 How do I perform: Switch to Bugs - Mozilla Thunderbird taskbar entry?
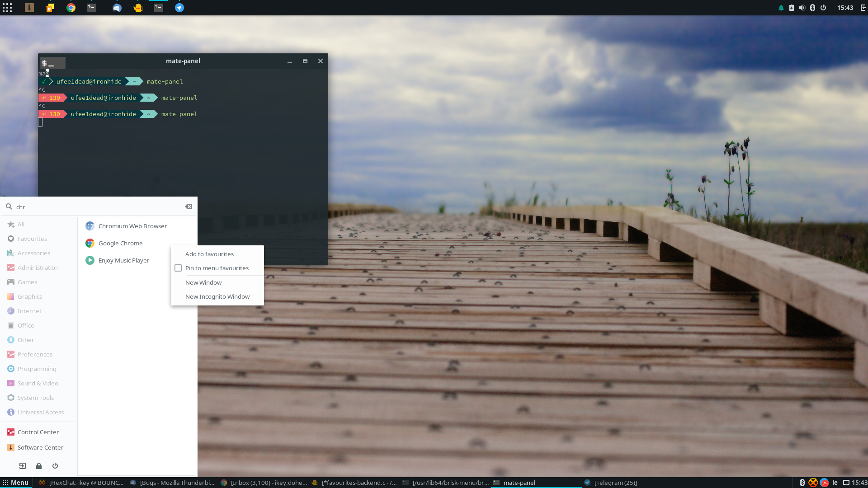(x=172, y=483)
